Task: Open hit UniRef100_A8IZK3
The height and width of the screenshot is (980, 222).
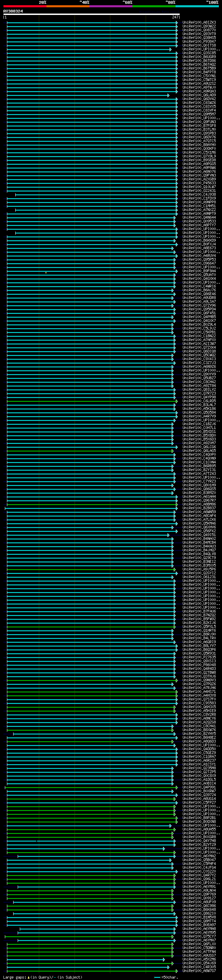Action: coord(199,23)
